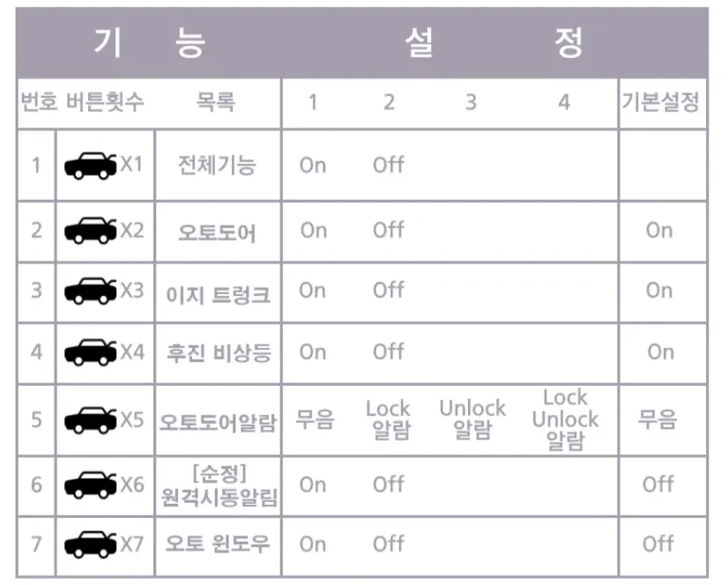Viewport: 728px width, 585px height.
Task: Select the X3 car trunk icon
Action: [x=91, y=291]
